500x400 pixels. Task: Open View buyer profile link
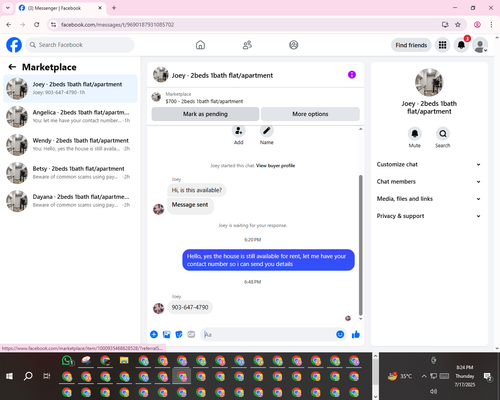click(x=275, y=166)
